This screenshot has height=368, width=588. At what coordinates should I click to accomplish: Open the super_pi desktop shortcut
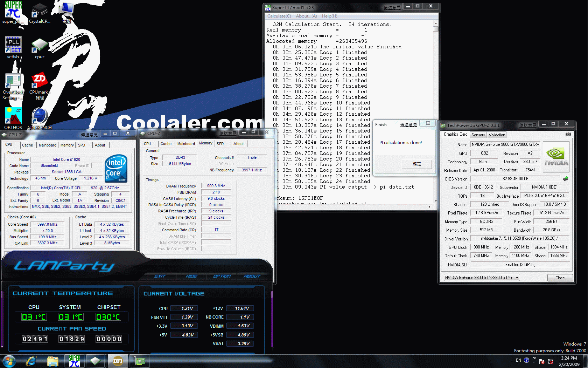pos(13,13)
